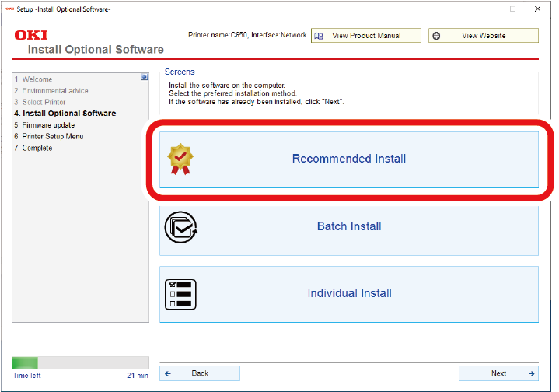Choose Individual Install option
Viewport: 559px width, 392px height.
(x=349, y=294)
